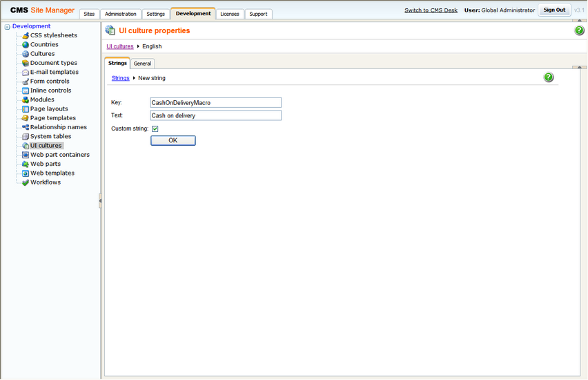Select Countries in the tree
The image size is (588, 380).
(44, 44)
